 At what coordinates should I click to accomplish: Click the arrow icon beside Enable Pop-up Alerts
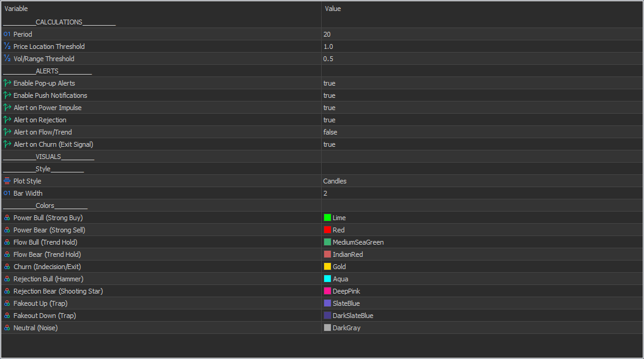[7, 83]
